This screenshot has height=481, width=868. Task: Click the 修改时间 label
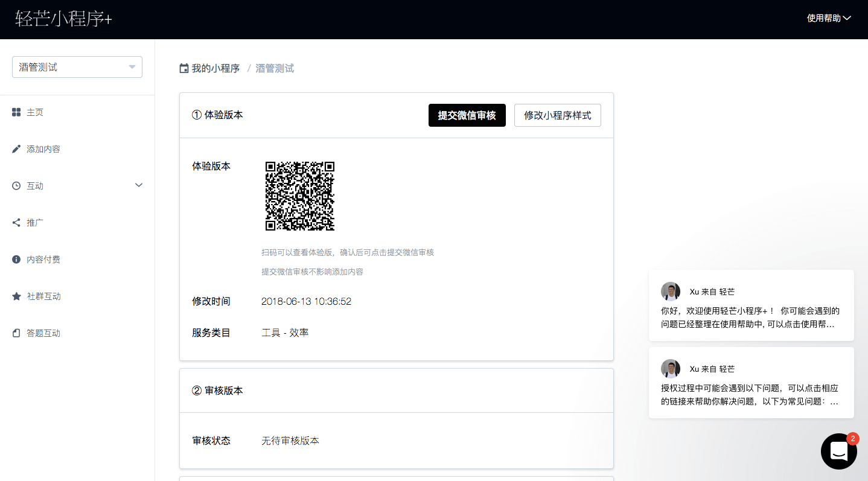[x=211, y=301]
